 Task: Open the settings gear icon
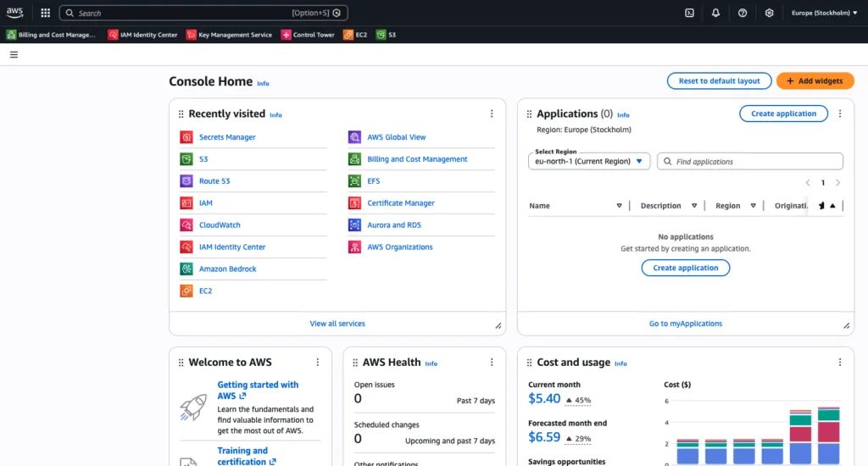(x=769, y=13)
